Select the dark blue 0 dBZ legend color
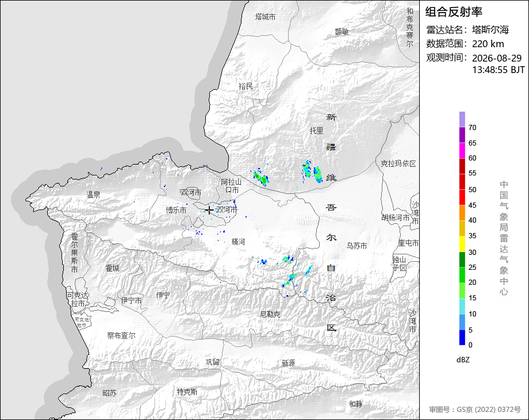This screenshot has width=529, height=420. click(x=462, y=337)
